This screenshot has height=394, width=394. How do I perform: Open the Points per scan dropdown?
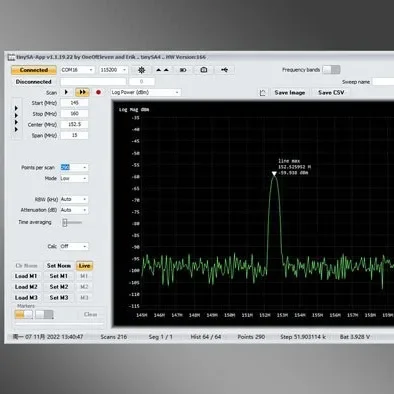[74, 167]
